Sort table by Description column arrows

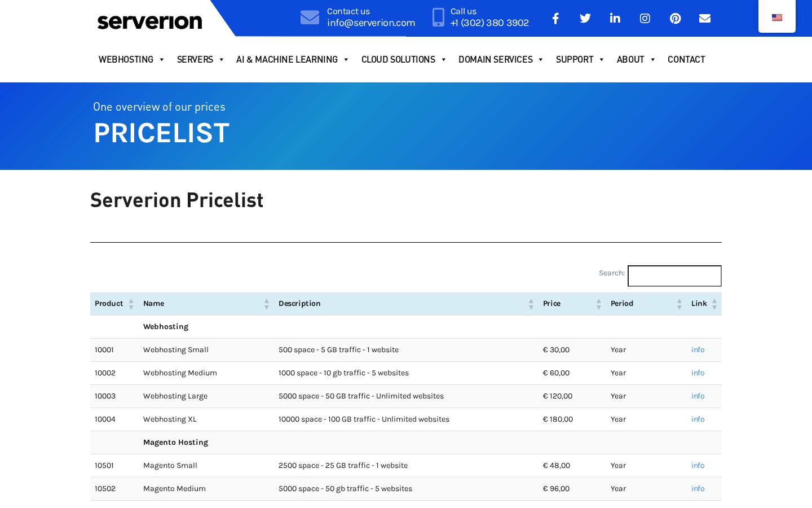531,304
